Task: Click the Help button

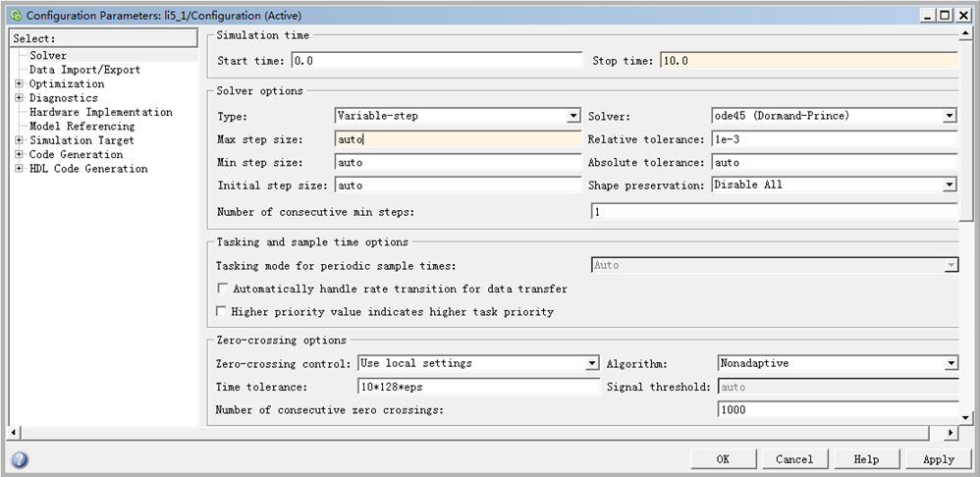Action: tap(866, 459)
